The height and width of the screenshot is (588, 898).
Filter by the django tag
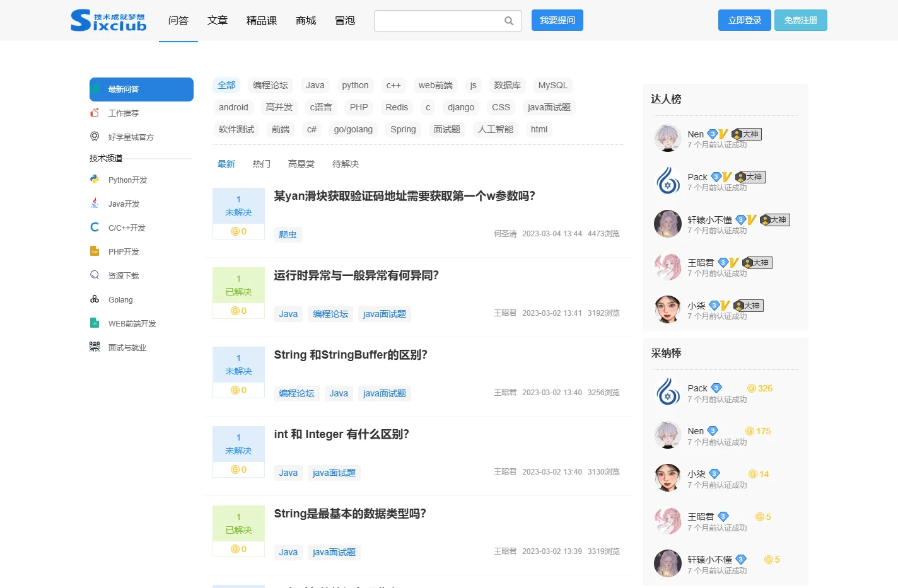[461, 107]
